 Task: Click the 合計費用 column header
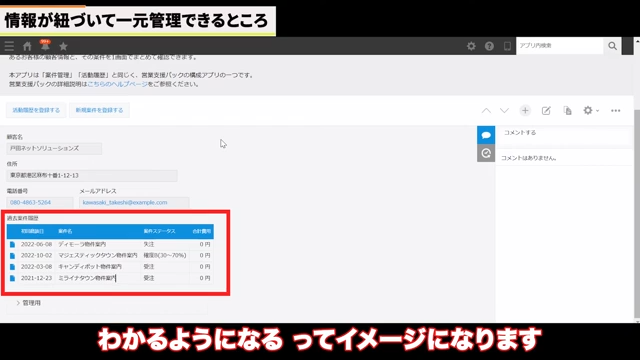tap(202, 231)
